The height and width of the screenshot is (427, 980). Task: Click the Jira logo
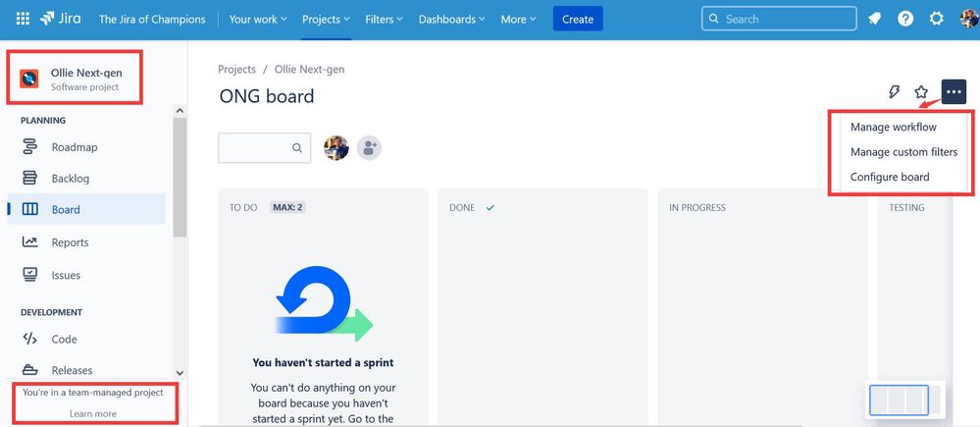(x=61, y=19)
